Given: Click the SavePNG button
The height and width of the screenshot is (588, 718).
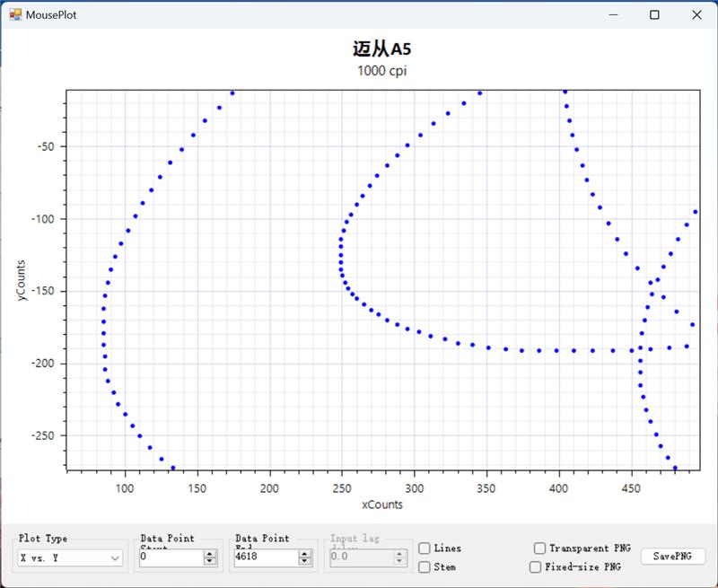Looking at the screenshot, I should 672,557.
